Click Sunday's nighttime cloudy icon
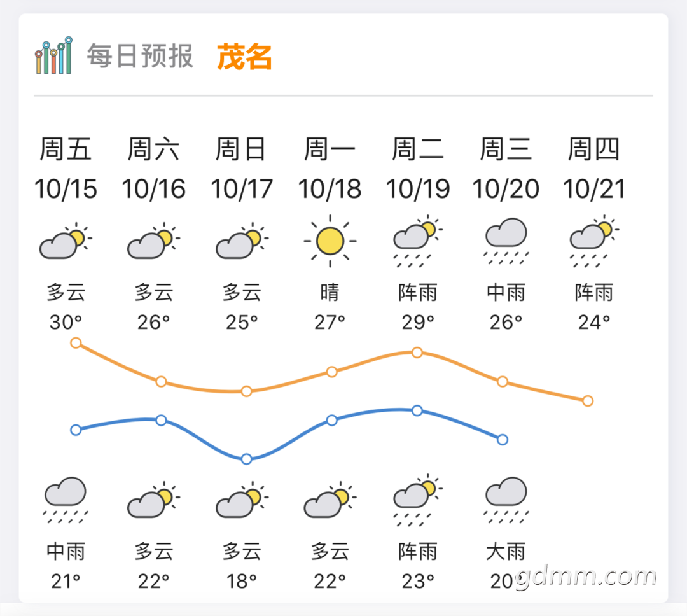Viewport: 687px width, 616px height. 242,500
